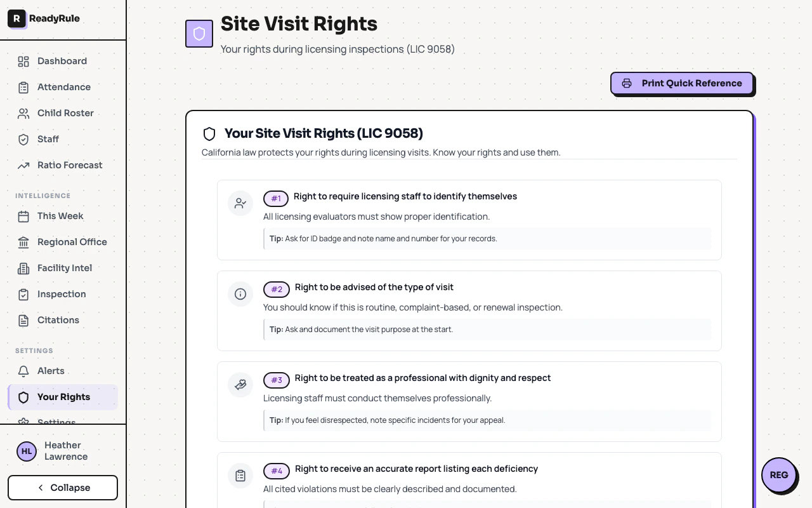This screenshot has width=812, height=508.
Task: Click the REG floating action button
Action: (779, 475)
